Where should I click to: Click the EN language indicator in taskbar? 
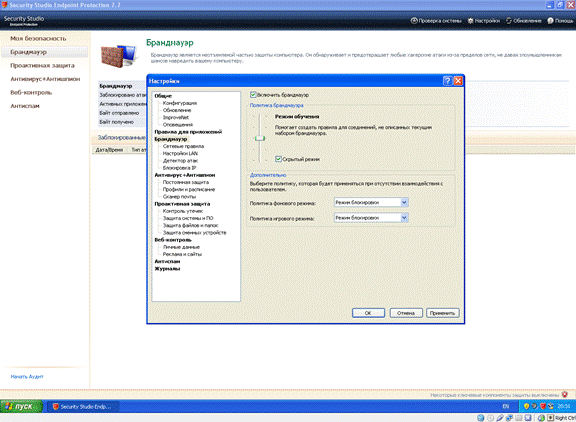506,407
